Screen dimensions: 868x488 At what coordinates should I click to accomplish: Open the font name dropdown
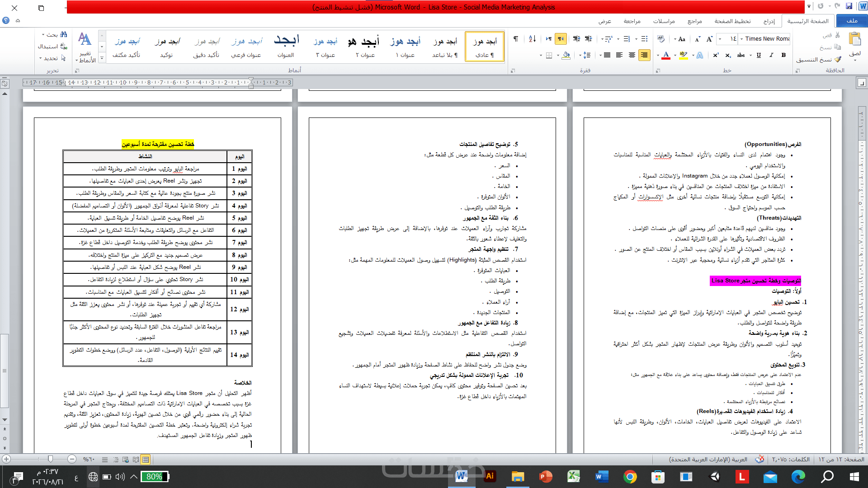741,39
